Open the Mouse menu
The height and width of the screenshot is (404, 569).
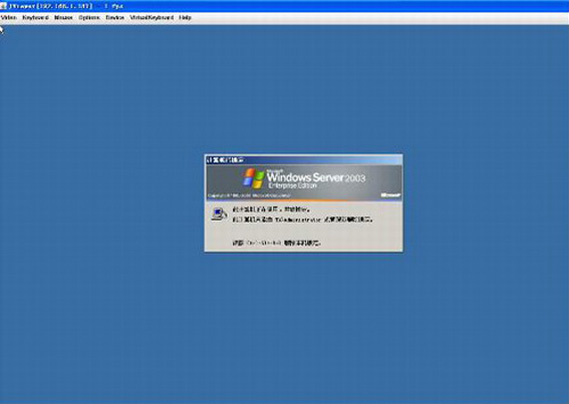pos(64,17)
